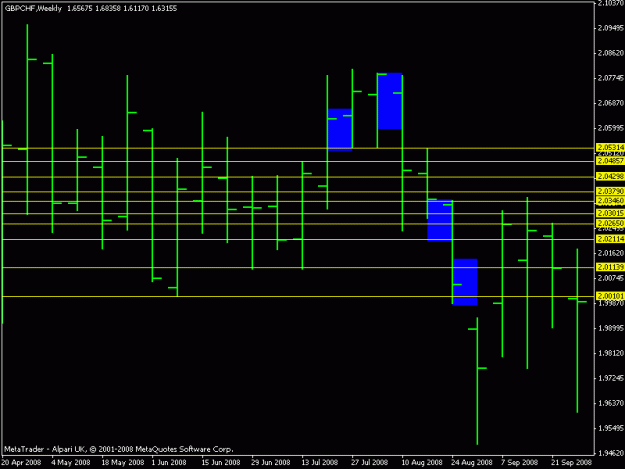Screen dimensions: 625x469
Task: Click the 1.95495 price axis label
Action: click(x=611, y=428)
